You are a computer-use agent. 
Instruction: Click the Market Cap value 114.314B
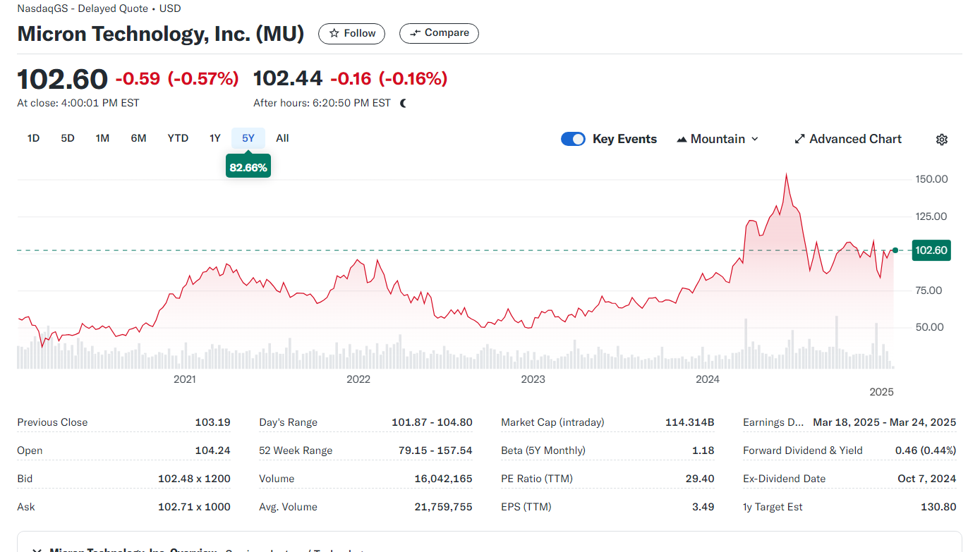click(690, 422)
